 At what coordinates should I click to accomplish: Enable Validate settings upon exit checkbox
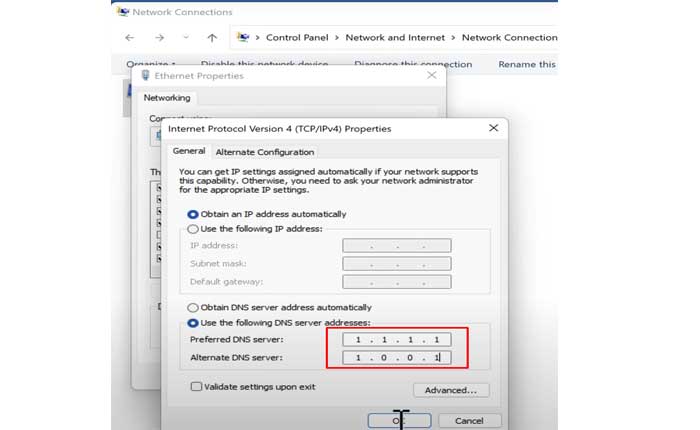(x=195, y=386)
